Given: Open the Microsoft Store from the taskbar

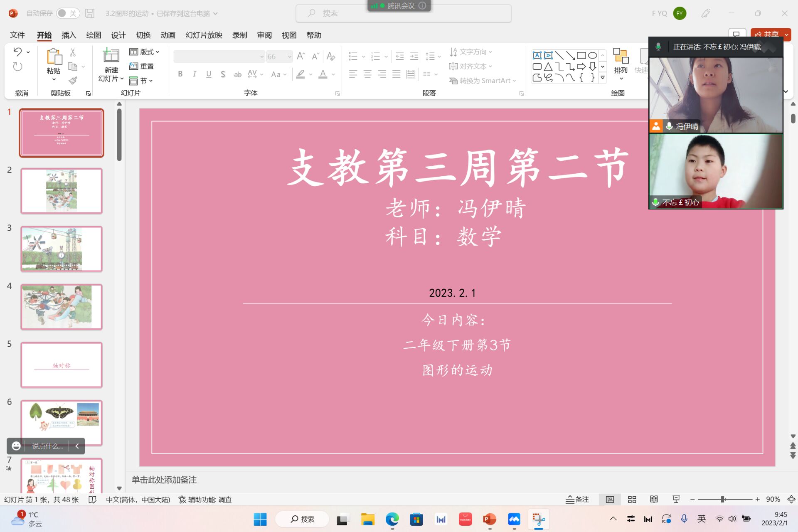Looking at the screenshot, I should pyautogui.click(x=416, y=519).
